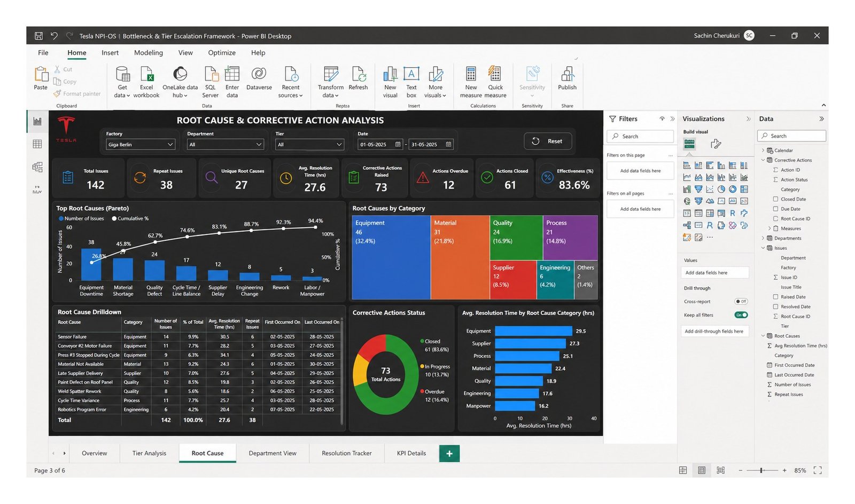The width and height of the screenshot is (855, 504).
Task: Add a new page with plus button
Action: click(449, 453)
